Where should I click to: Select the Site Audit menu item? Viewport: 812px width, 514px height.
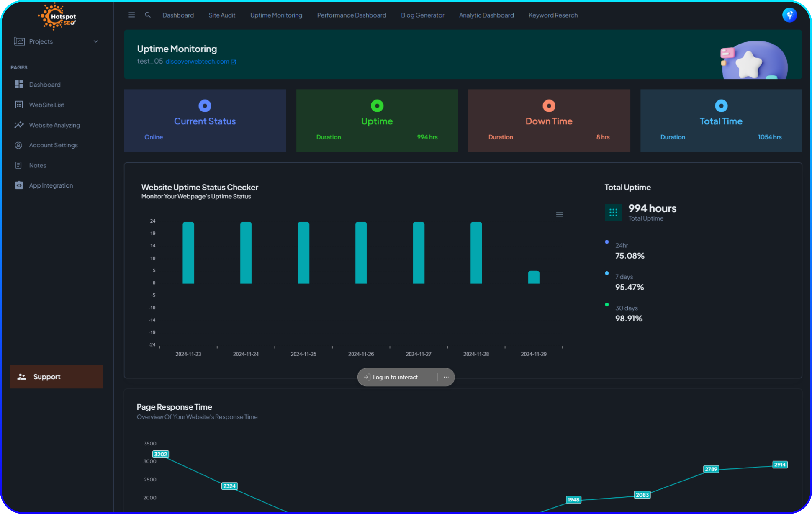tap(221, 15)
